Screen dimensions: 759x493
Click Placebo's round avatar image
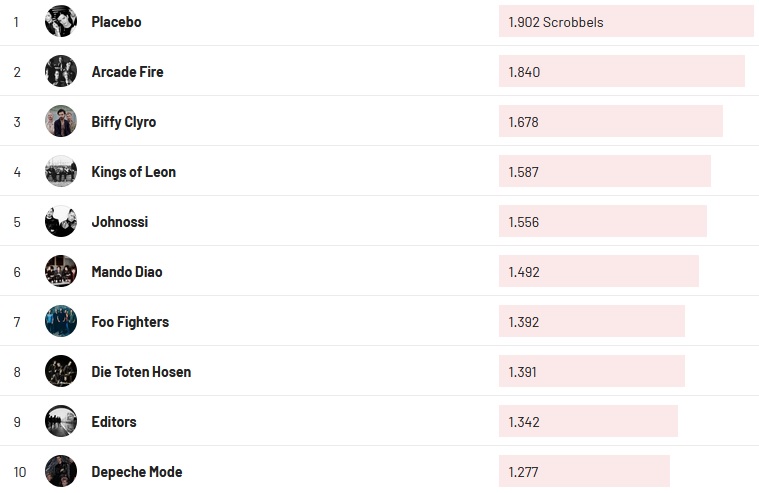pos(61,21)
